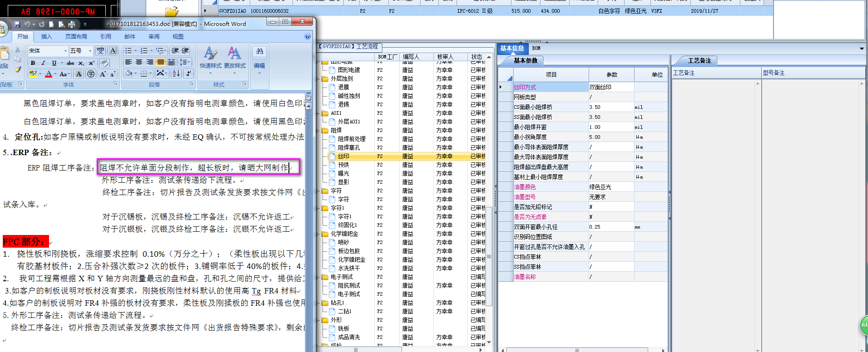Open the font name 宋体 dropdown

point(65,51)
